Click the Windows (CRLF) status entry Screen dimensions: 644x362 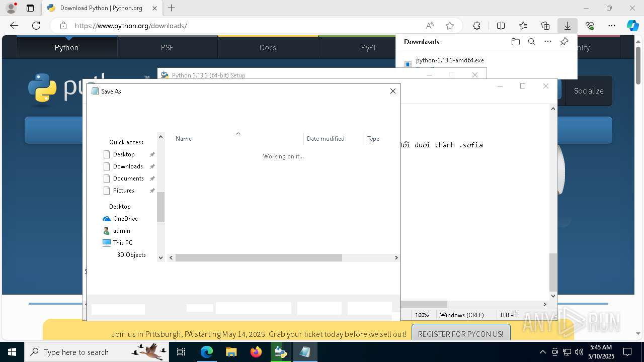pos(462,315)
